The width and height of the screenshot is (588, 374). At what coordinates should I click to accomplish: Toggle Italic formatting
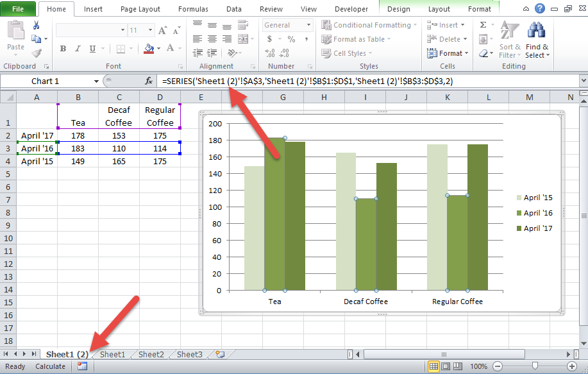click(78, 48)
